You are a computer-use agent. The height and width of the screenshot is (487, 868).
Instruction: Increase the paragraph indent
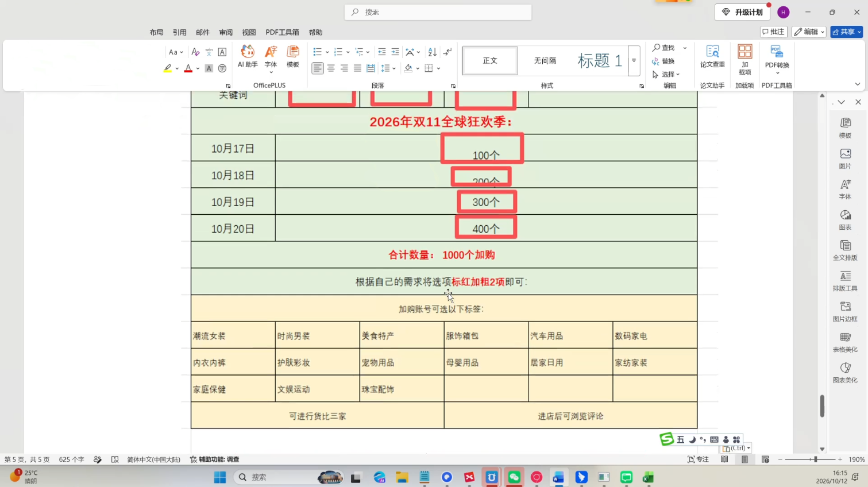(x=395, y=52)
